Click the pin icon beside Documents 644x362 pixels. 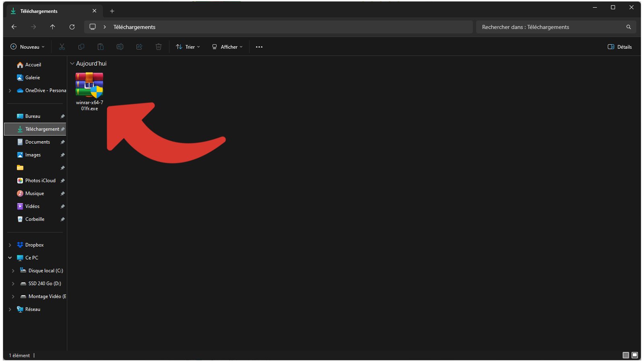click(62, 142)
